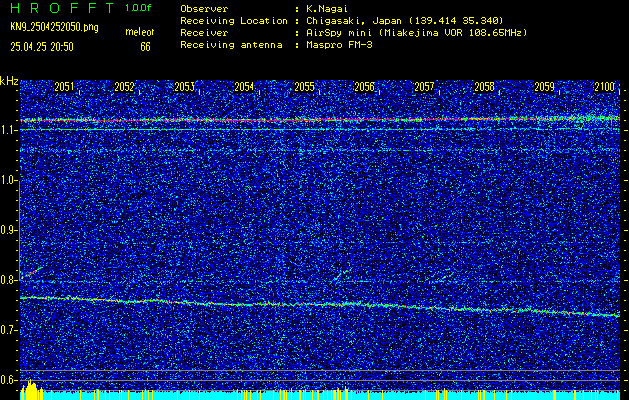This screenshot has height=400, width=629.
Task: Click the file name KN9_2504252050.png
Action: pos(54,27)
